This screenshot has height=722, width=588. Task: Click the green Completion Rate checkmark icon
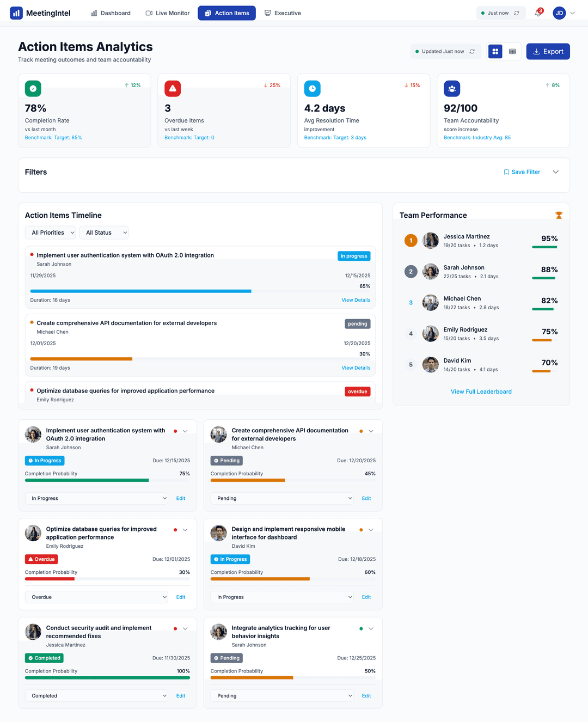(33, 89)
